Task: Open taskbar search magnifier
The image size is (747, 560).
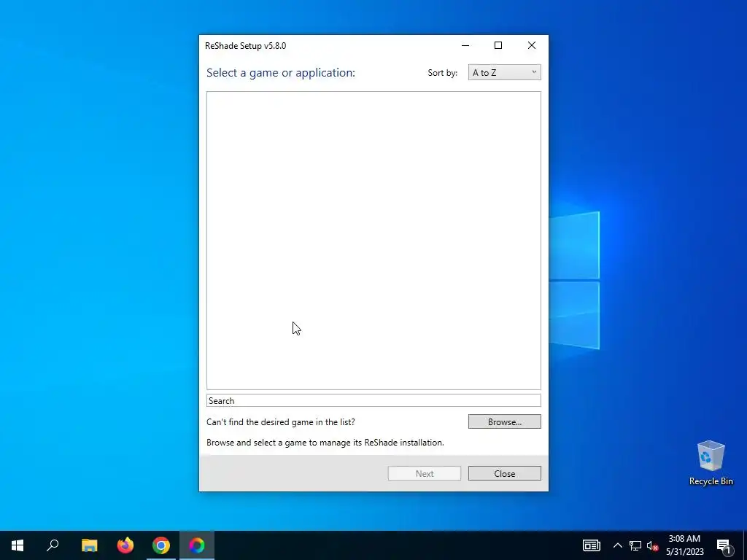Action: [53, 545]
